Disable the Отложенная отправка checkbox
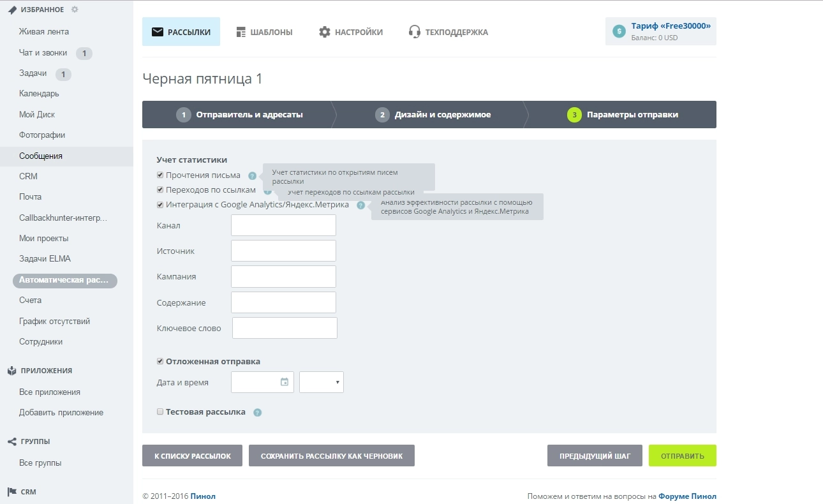 pos(160,361)
